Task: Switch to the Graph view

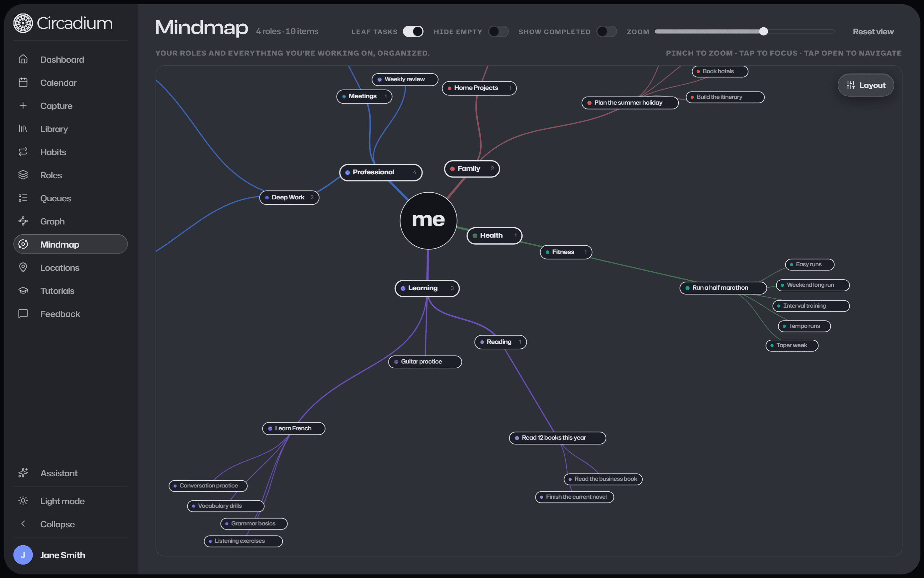Action: 70,221
